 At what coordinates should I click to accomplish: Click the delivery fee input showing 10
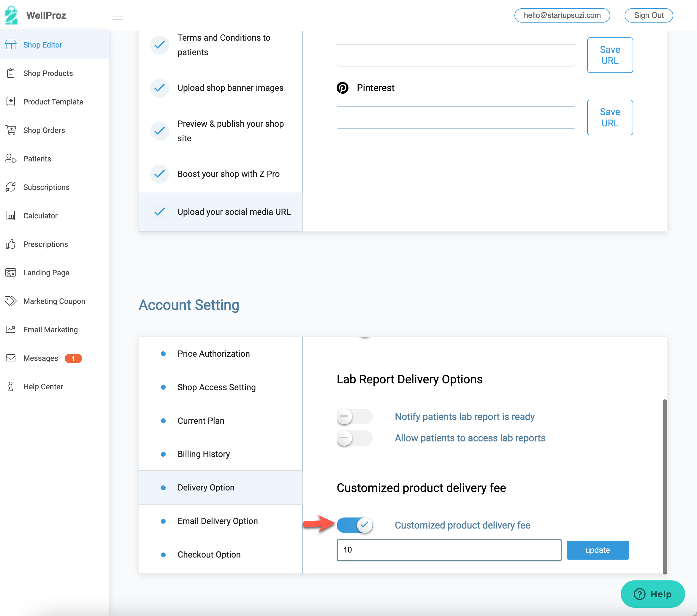(x=449, y=550)
